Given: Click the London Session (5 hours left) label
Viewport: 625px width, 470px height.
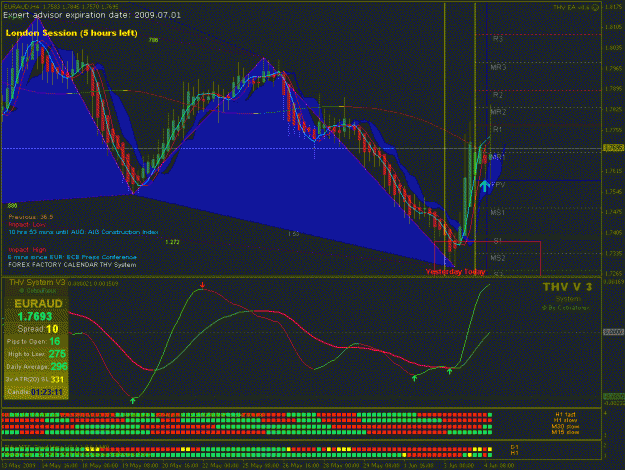Looking at the screenshot, I should [71, 33].
